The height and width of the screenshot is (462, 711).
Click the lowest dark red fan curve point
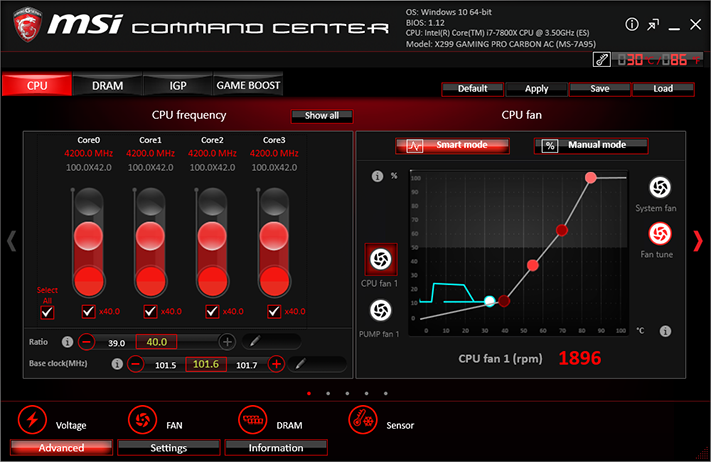[504, 301]
